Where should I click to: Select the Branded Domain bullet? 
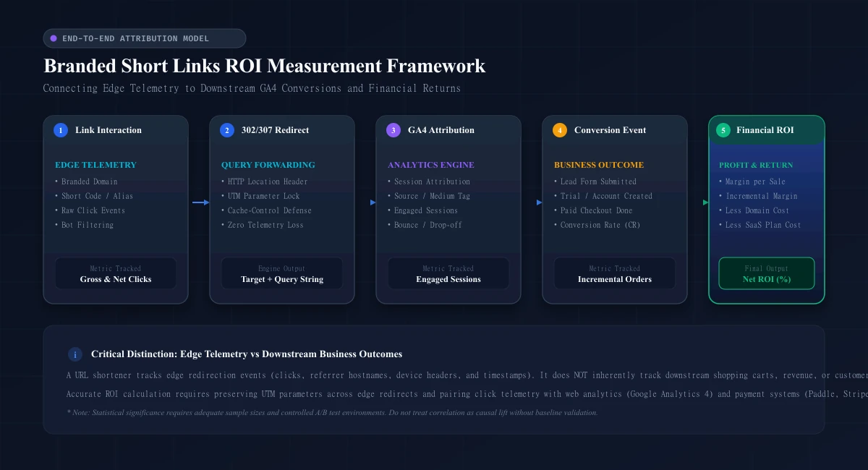(86, 181)
